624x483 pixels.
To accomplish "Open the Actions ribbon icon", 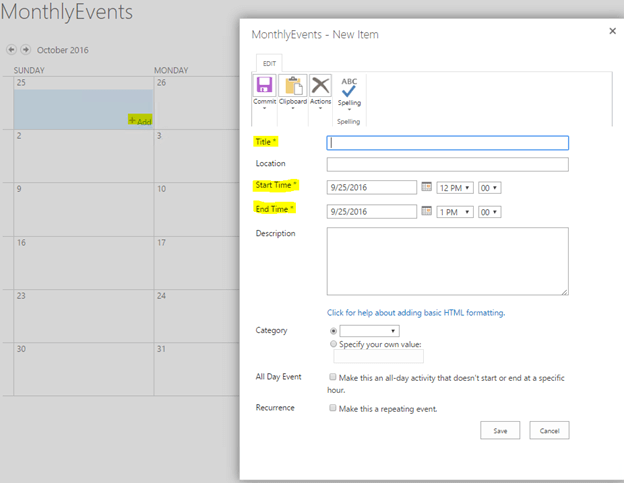I will [x=320, y=85].
